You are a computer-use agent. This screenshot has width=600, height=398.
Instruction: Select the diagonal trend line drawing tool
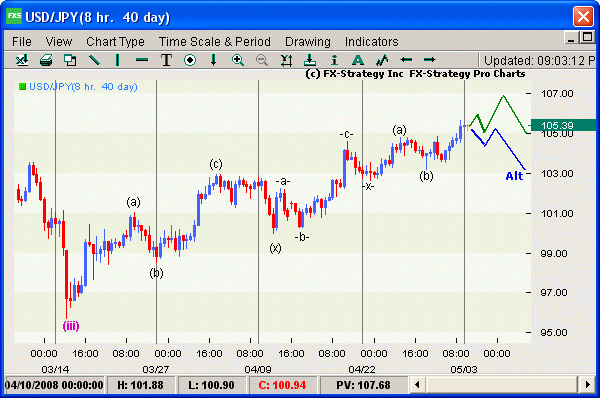(x=94, y=60)
